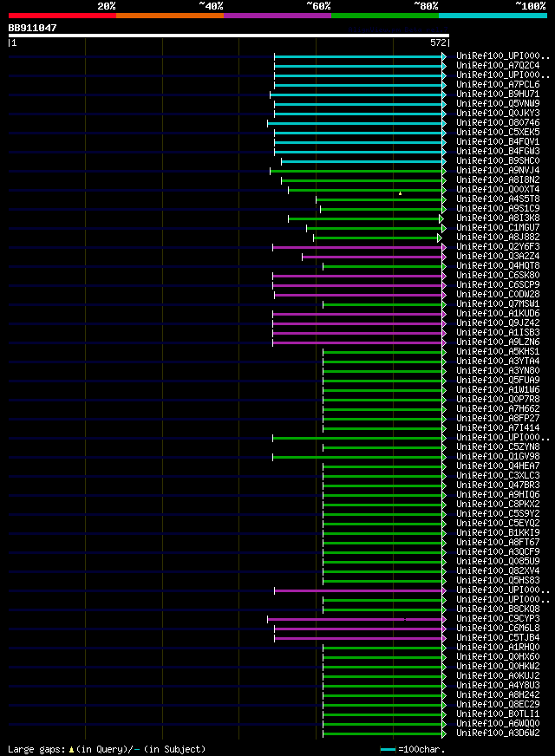Open hit UniRef100_Q5VNW9
The width and height of the screenshot is (555, 756).
pos(498,104)
